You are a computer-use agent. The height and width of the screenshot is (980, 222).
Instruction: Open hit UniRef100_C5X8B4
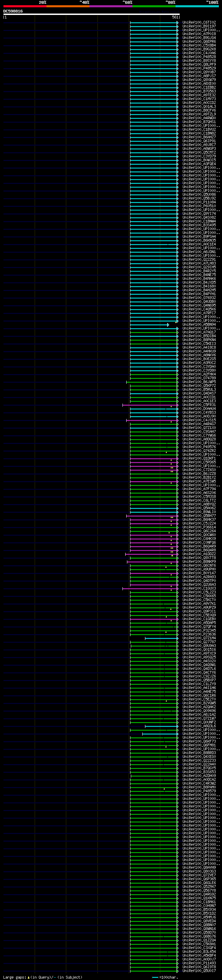coord(199,45)
